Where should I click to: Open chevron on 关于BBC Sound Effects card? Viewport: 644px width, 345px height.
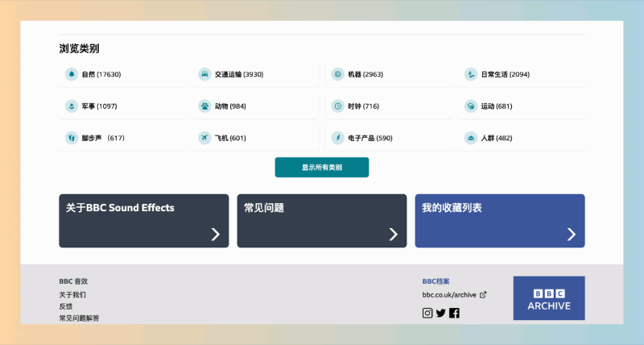pyautogui.click(x=216, y=235)
